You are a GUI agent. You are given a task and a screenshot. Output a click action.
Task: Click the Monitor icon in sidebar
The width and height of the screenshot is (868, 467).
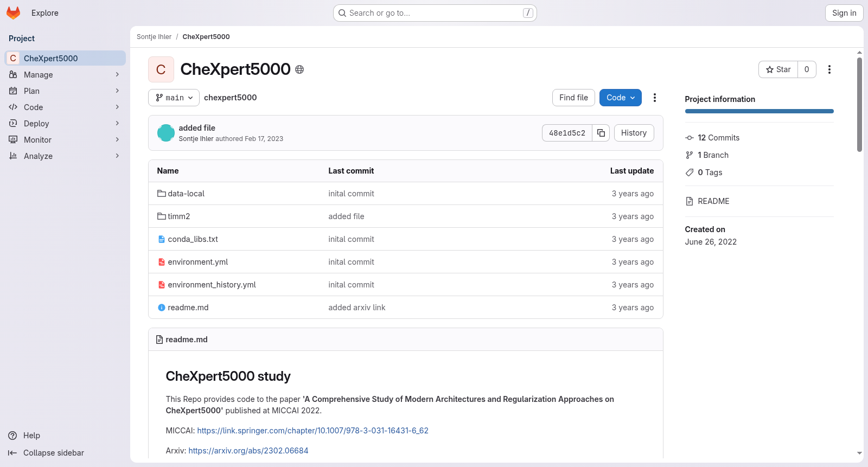click(x=13, y=140)
